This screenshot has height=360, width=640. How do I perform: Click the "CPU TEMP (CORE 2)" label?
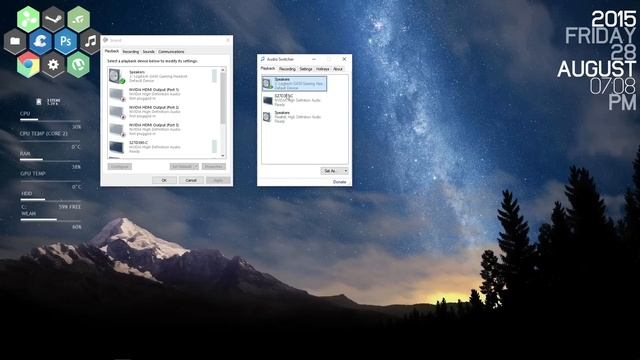tap(44, 133)
